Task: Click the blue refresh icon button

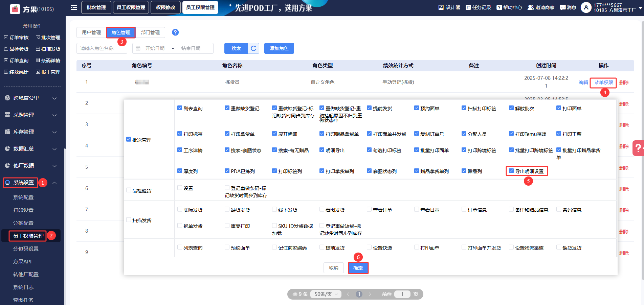Action: (x=253, y=48)
